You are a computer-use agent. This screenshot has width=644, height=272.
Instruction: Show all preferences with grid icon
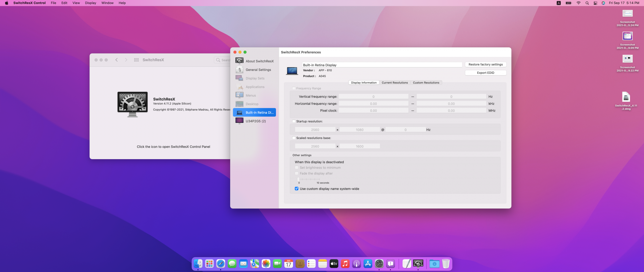pyautogui.click(x=137, y=60)
